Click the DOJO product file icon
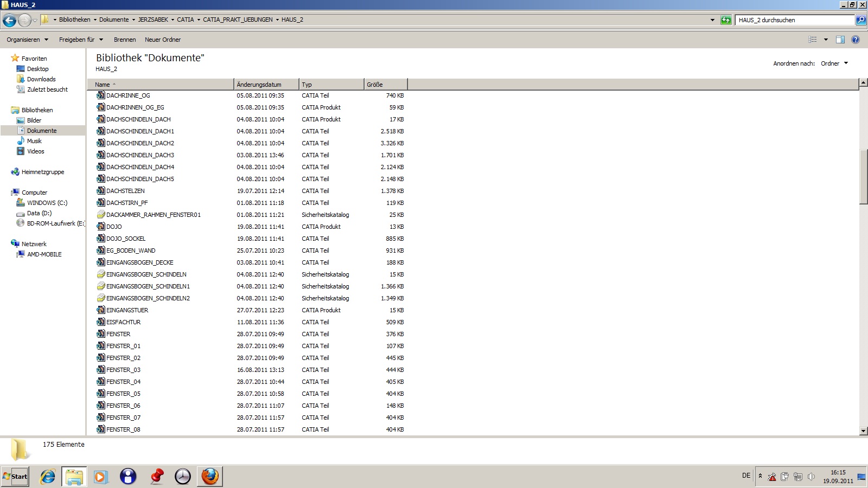This screenshot has width=868, height=488. [100, 226]
